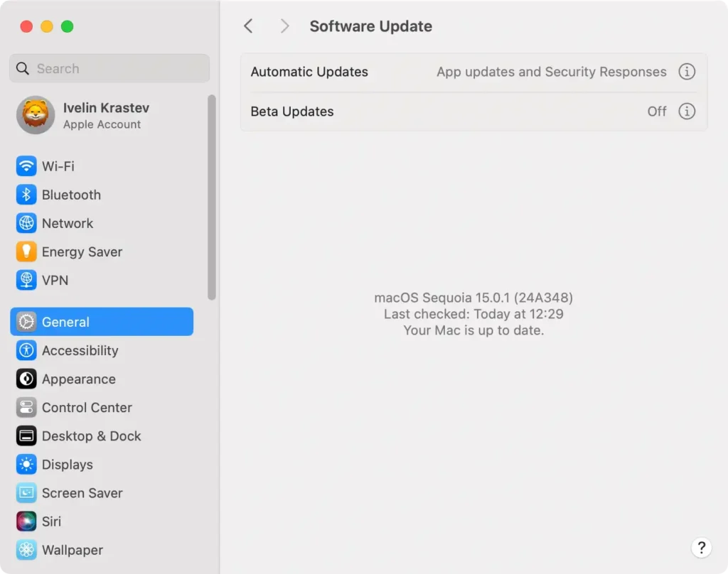This screenshot has height=574, width=728.
Task: Click the Beta Updates label
Action: point(292,112)
